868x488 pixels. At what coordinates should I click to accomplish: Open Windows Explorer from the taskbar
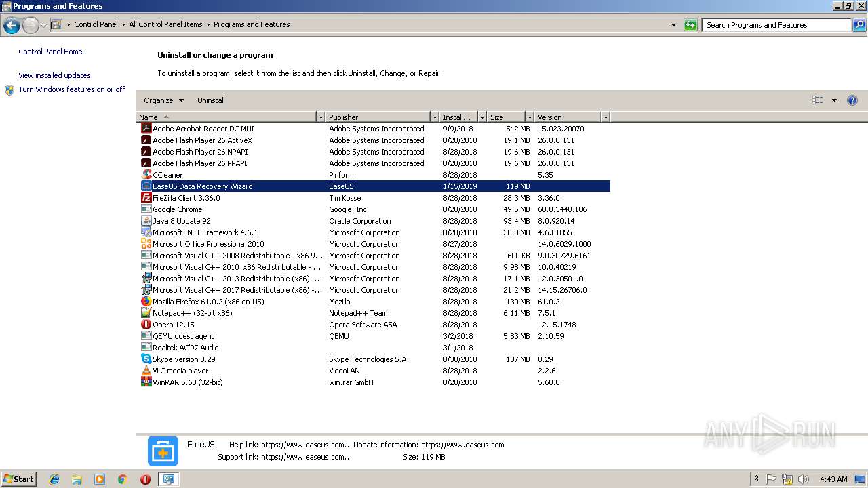77,479
